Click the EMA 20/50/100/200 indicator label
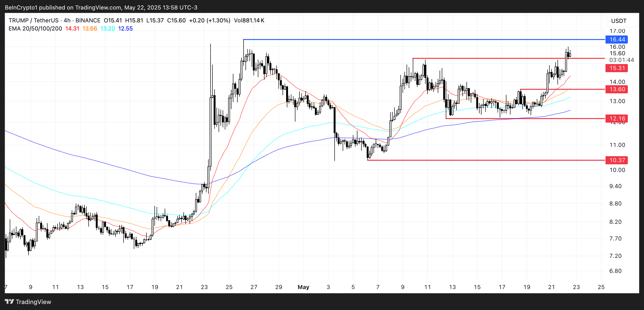Image resolution: width=644 pixels, height=310 pixels. (x=35, y=29)
